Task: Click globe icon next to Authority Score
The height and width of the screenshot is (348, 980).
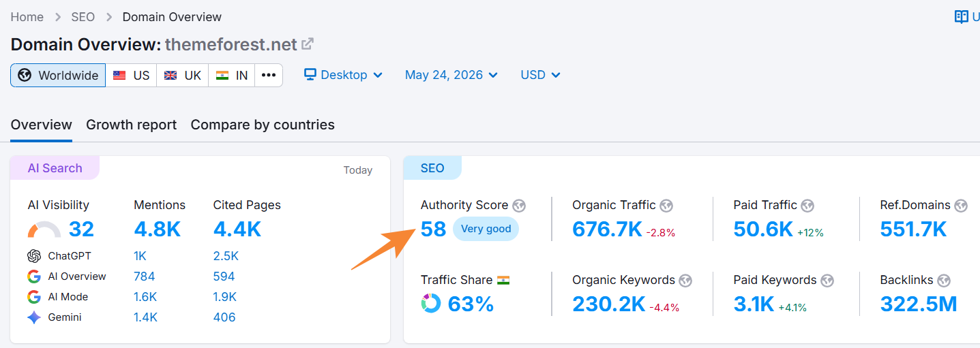Action: point(519,206)
